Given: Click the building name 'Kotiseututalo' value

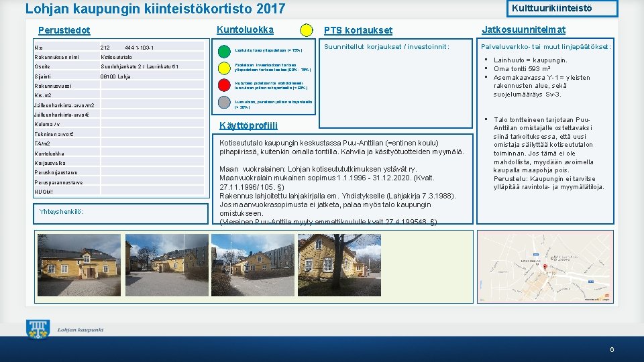Looking at the screenshot, I should pyautogui.click(x=117, y=57).
